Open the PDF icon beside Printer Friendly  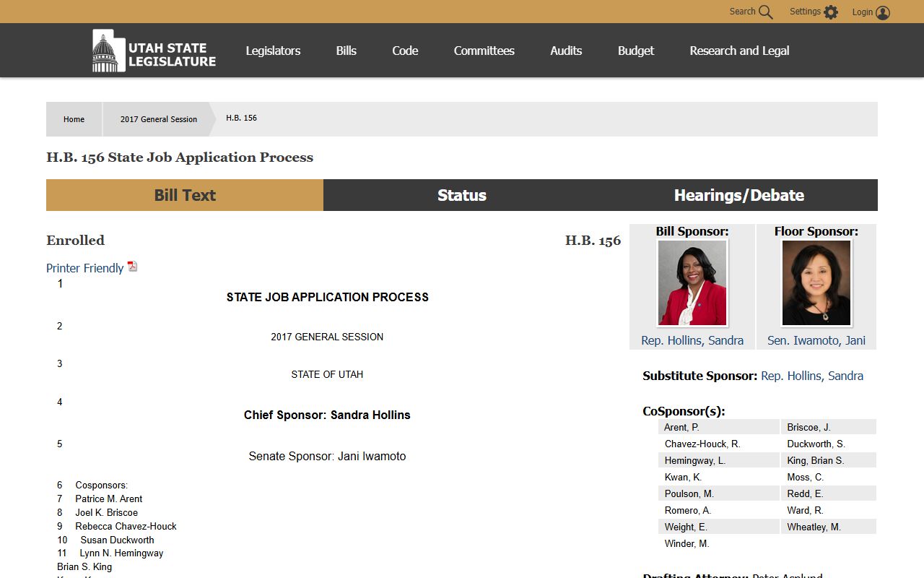pyautogui.click(x=132, y=267)
